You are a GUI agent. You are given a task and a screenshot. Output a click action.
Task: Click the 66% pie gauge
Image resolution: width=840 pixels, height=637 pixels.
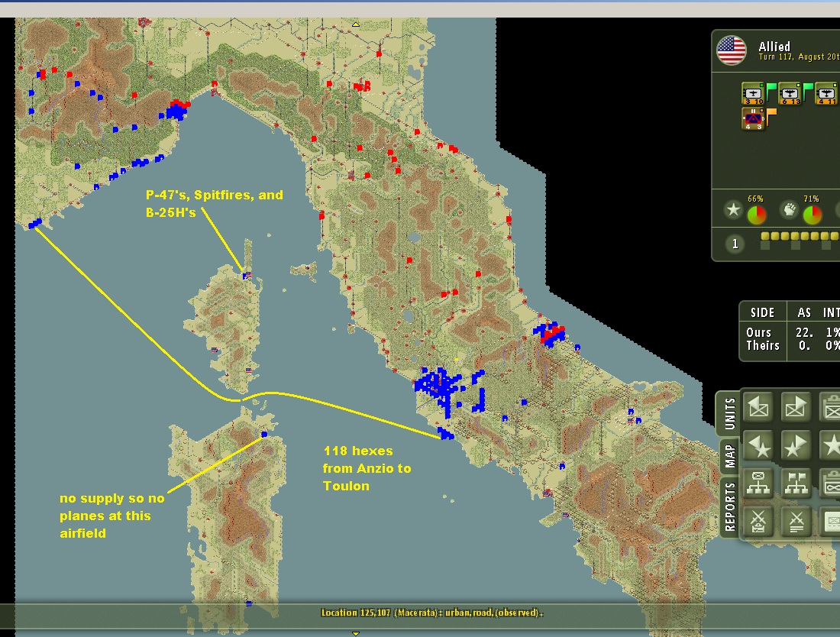(757, 215)
